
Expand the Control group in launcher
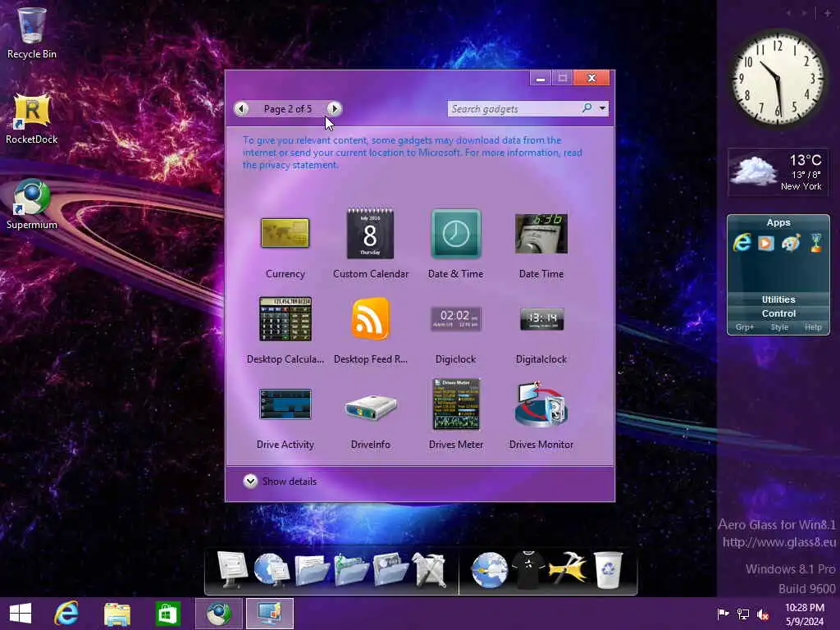[778, 313]
